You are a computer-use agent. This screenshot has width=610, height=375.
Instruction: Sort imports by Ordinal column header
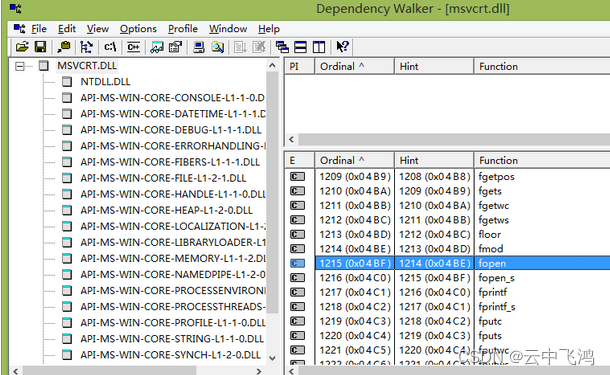(354, 66)
